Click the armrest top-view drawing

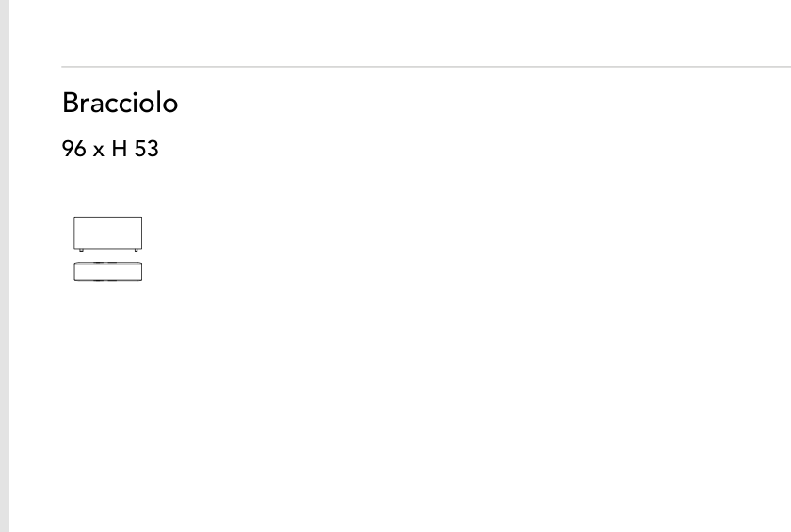coord(108,271)
